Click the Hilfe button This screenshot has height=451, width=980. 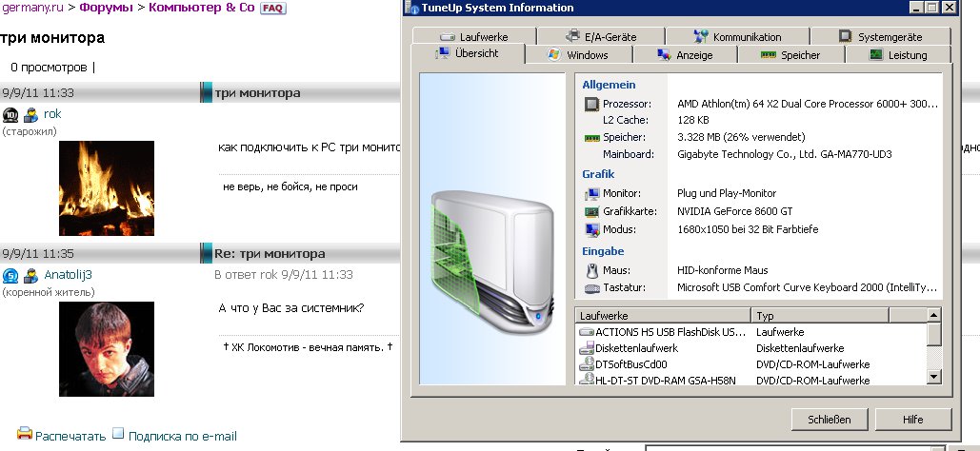tap(912, 419)
